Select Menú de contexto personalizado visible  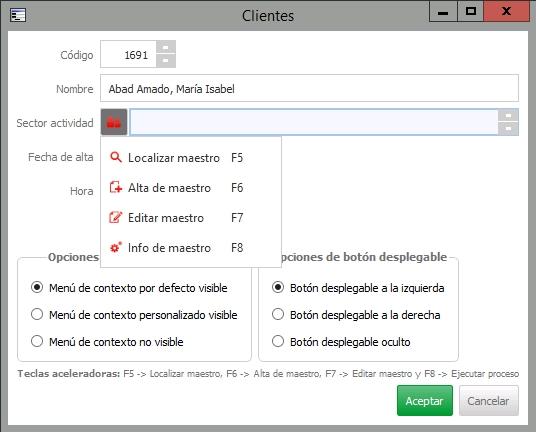(37, 314)
